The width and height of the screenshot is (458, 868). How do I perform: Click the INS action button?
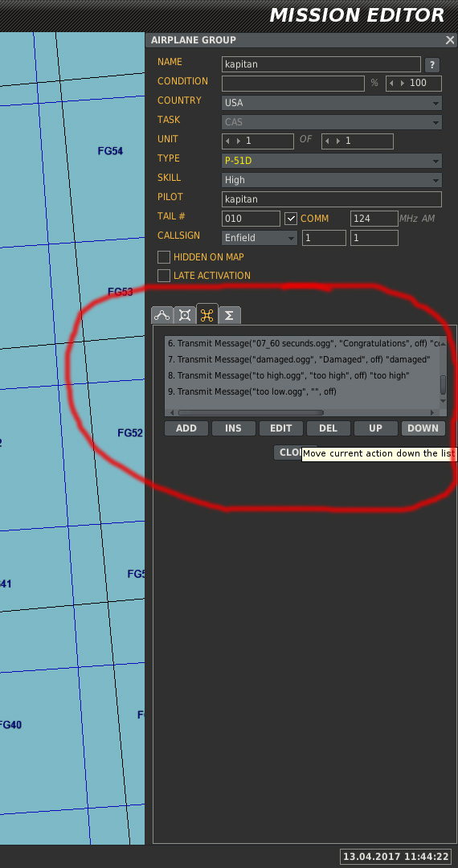[234, 428]
